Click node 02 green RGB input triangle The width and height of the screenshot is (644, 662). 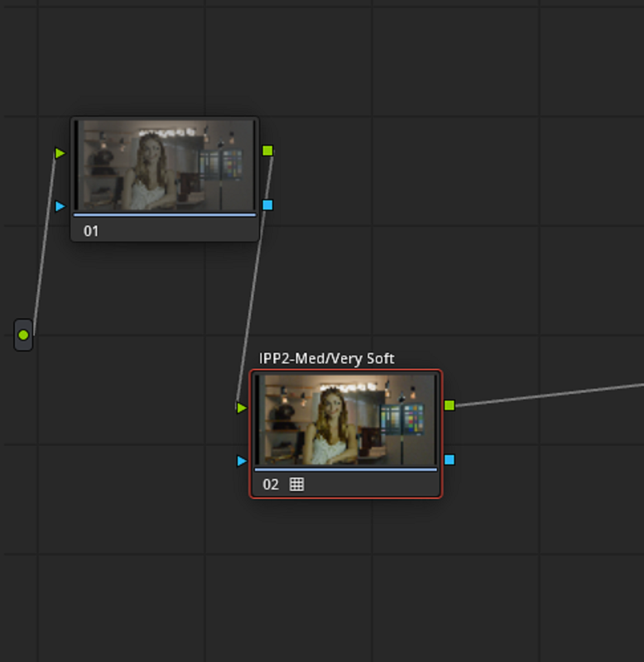click(242, 407)
